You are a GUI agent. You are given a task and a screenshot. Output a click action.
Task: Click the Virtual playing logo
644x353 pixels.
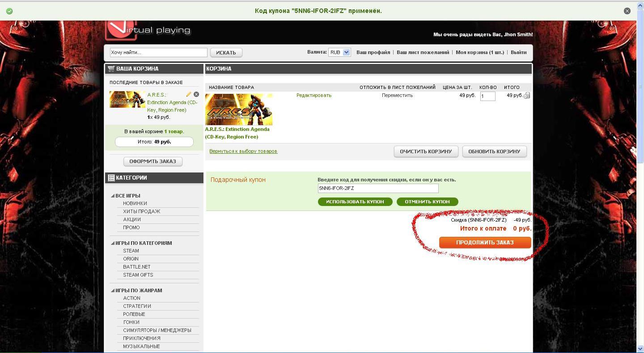(x=148, y=30)
